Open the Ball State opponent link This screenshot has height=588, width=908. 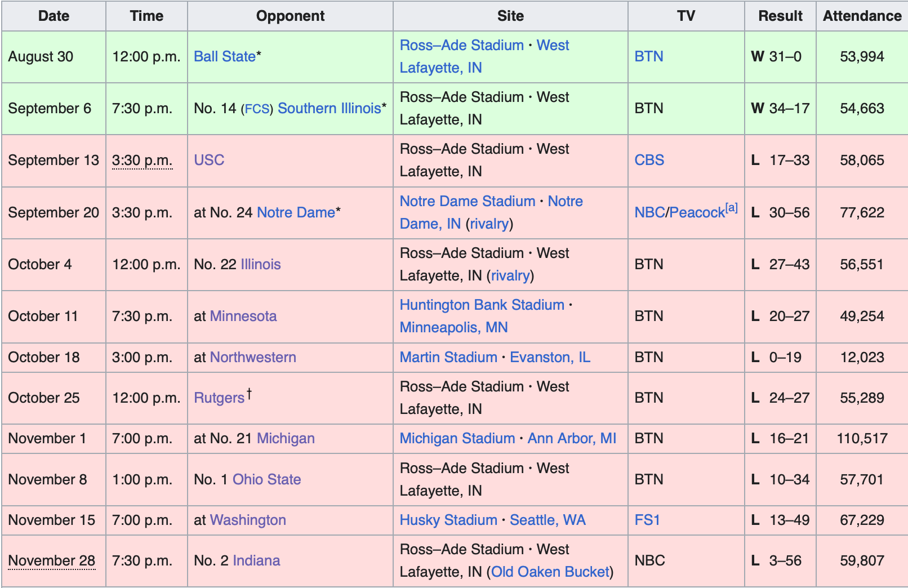tap(225, 56)
